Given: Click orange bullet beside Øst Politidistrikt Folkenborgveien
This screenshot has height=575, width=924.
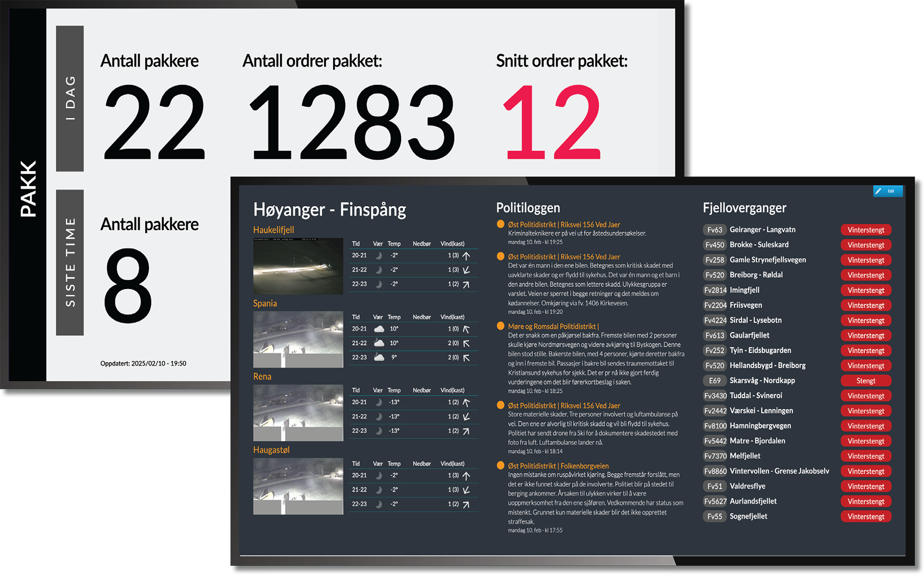Looking at the screenshot, I should 500,466.
